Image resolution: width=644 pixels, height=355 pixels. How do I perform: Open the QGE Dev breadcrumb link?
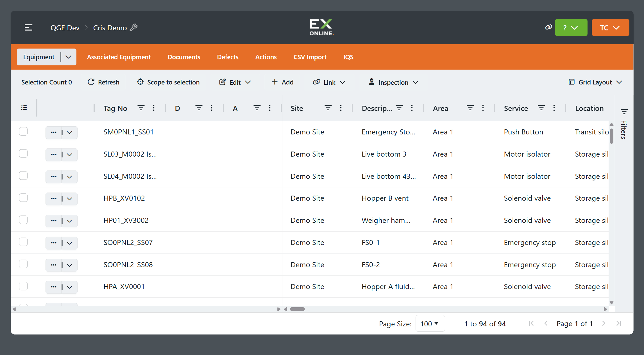(x=65, y=28)
